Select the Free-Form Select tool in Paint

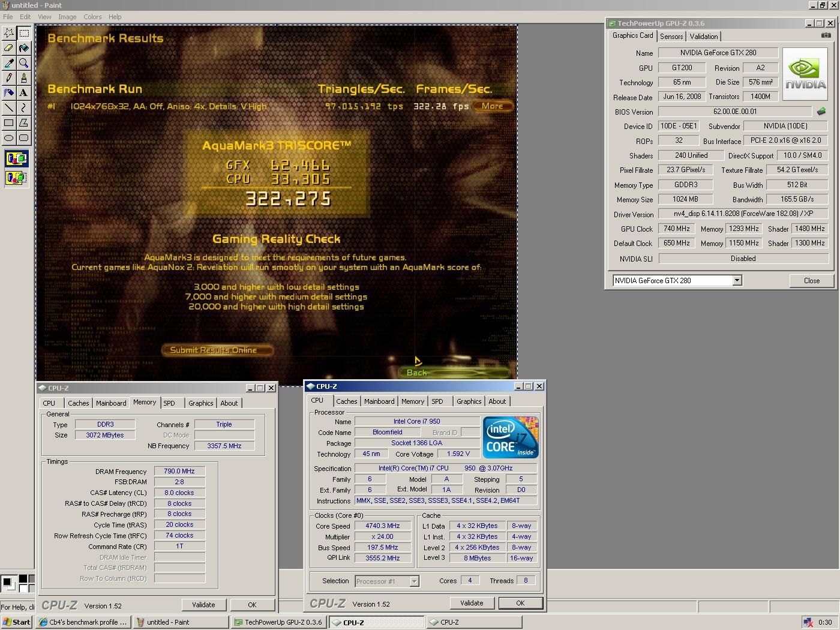click(9, 32)
